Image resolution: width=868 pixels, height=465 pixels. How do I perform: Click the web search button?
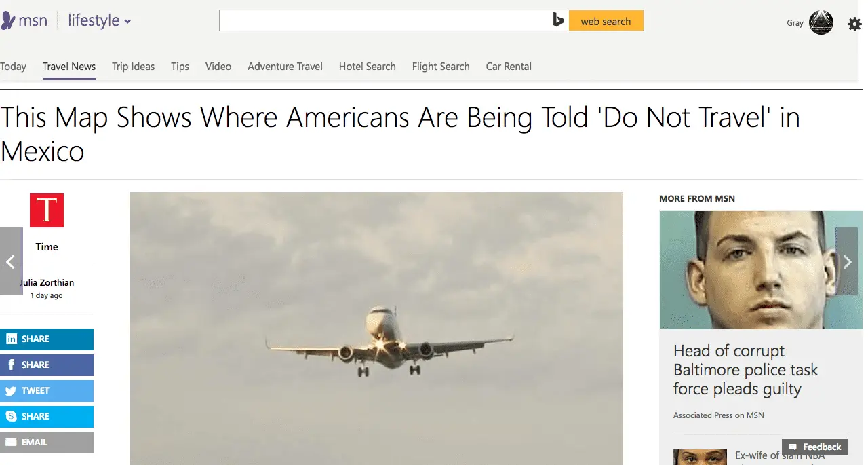[x=606, y=21]
